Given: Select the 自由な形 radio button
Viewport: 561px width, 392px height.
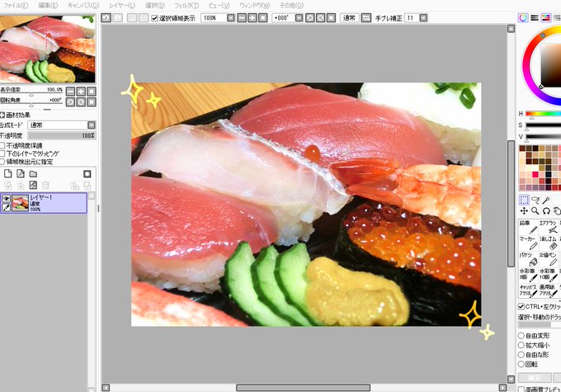Looking at the screenshot, I should point(521,355).
